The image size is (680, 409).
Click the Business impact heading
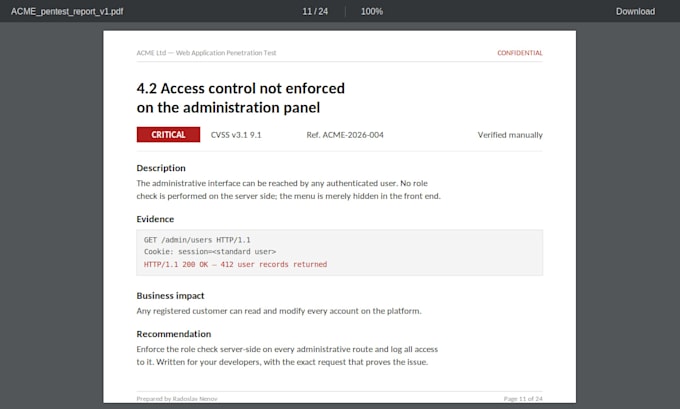pyautogui.click(x=170, y=296)
